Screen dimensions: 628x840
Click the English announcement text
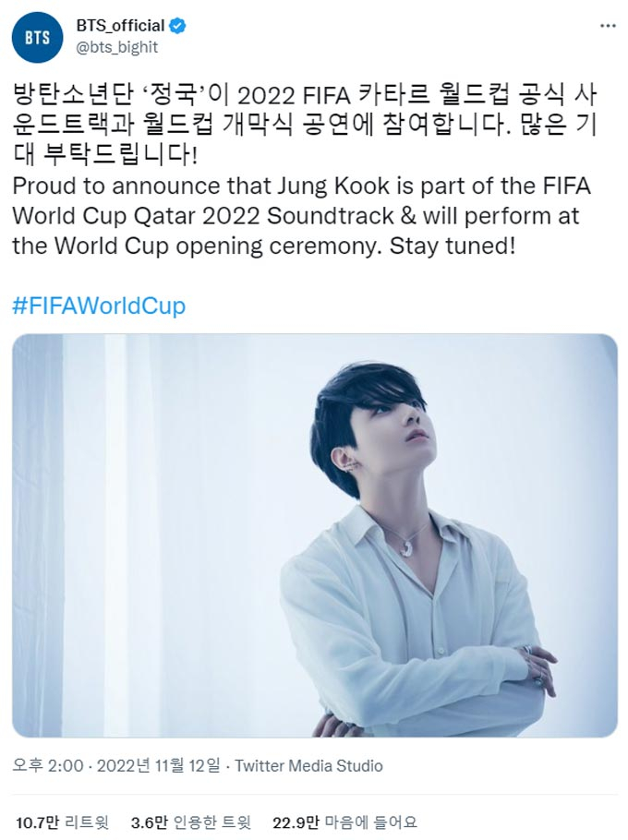pos(301,216)
